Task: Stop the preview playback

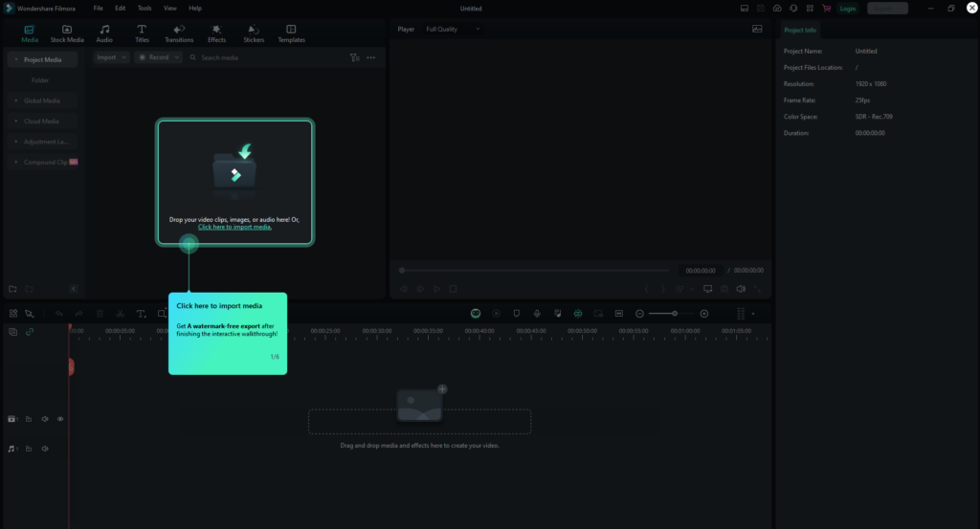Action: click(453, 289)
